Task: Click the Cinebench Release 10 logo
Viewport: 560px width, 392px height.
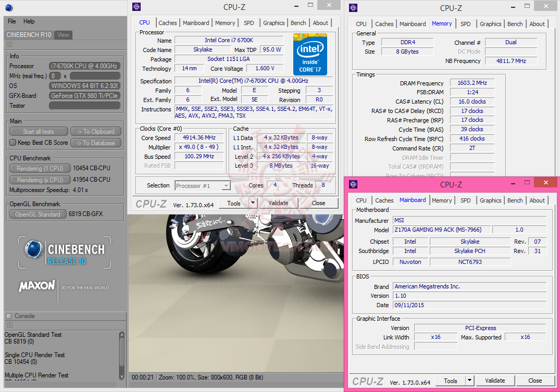Action: (x=65, y=253)
